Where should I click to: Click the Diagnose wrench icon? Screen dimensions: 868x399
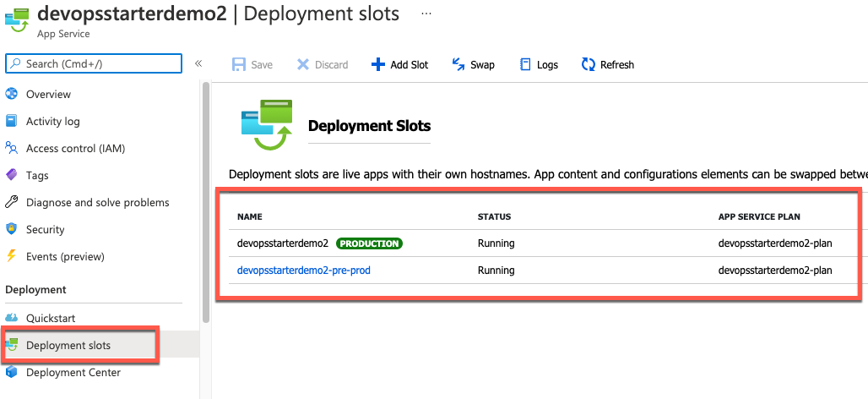point(12,202)
